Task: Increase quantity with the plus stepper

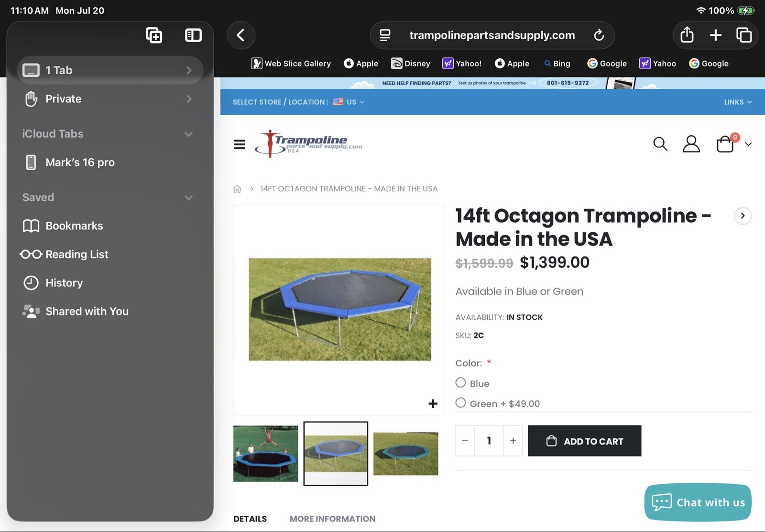Action: (x=513, y=441)
